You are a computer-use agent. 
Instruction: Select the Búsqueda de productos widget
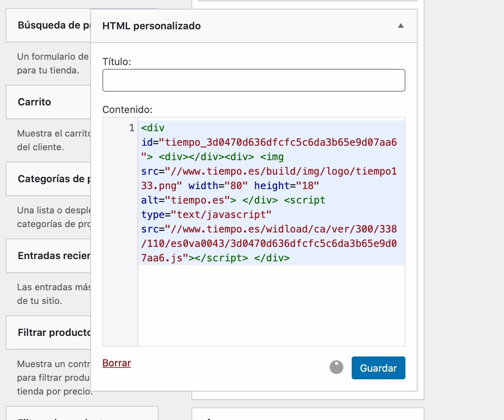pyautogui.click(x=48, y=25)
